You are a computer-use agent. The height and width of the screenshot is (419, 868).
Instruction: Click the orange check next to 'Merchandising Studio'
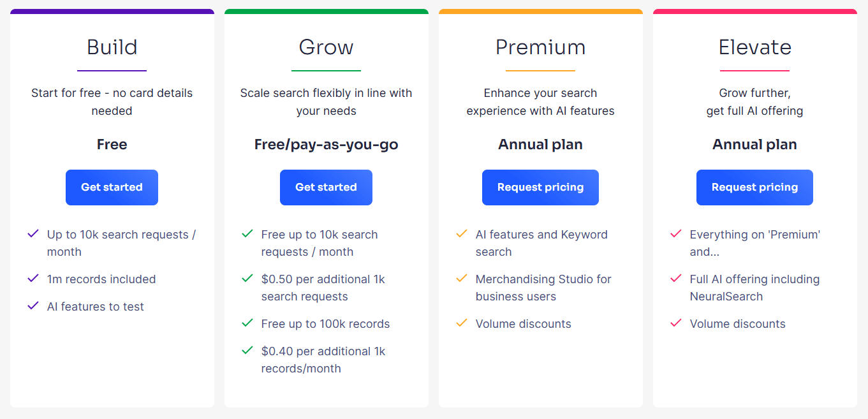pos(462,279)
